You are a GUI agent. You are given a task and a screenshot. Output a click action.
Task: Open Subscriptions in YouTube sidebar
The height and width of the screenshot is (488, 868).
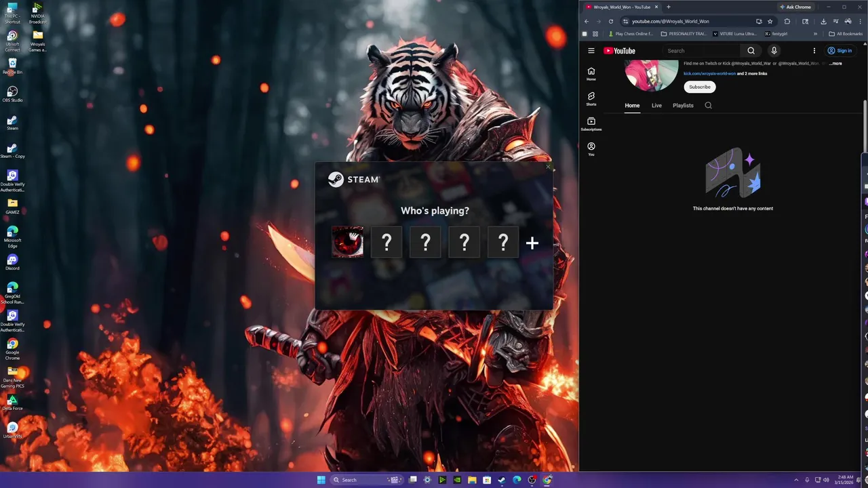click(591, 124)
